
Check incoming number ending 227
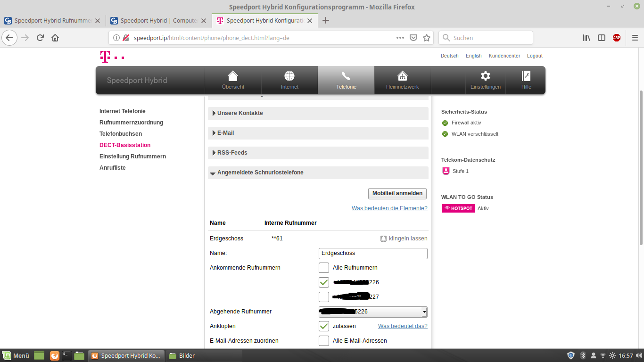point(323,297)
